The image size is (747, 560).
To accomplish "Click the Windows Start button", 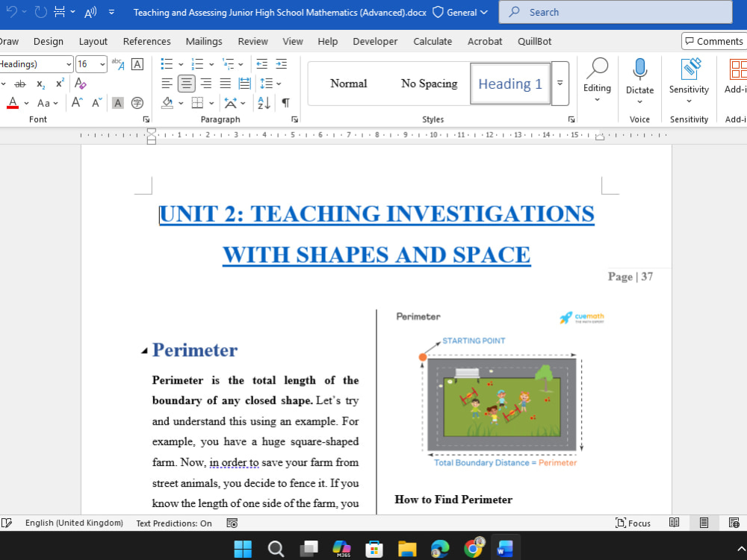I will click(243, 549).
